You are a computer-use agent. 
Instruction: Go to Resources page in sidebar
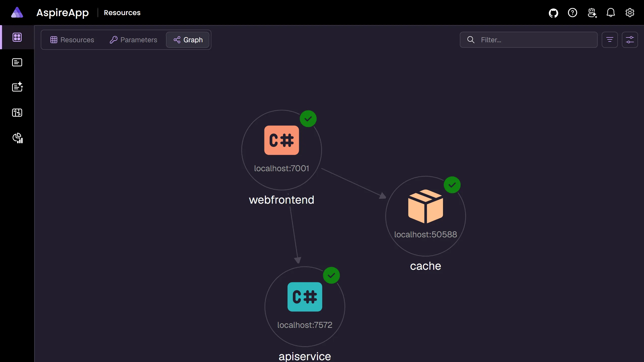point(17,37)
